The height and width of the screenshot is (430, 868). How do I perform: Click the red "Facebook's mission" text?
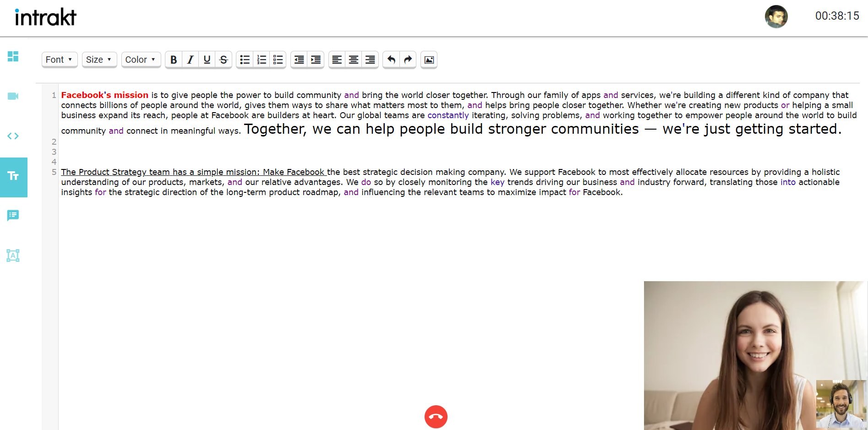pyautogui.click(x=105, y=95)
